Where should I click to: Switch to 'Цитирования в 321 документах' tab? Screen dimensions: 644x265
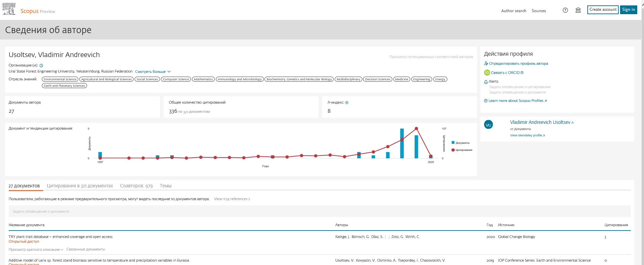click(x=80, y=186)
